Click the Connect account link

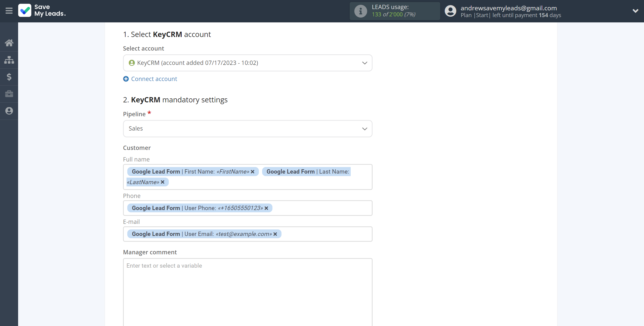(x=154, y=79)
